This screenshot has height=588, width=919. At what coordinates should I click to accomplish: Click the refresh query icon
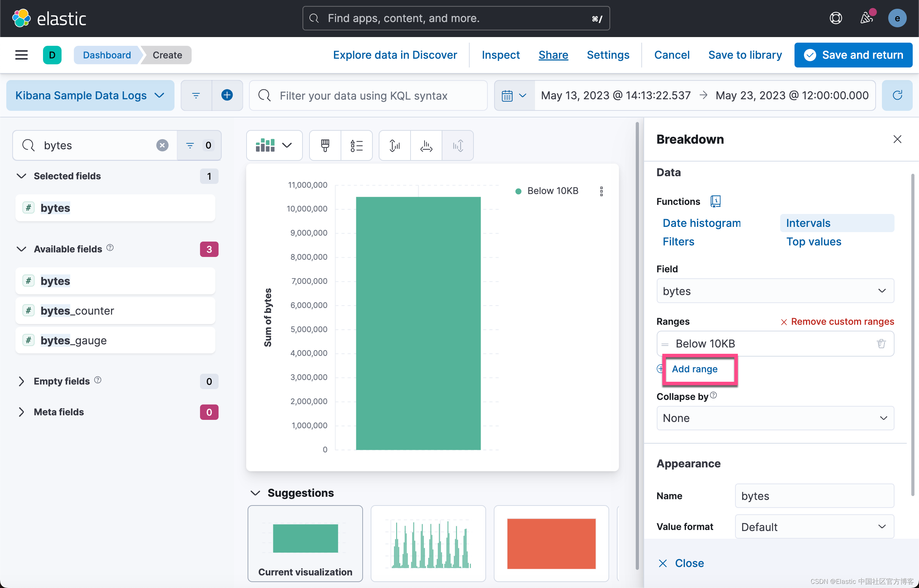click(897, 95)
